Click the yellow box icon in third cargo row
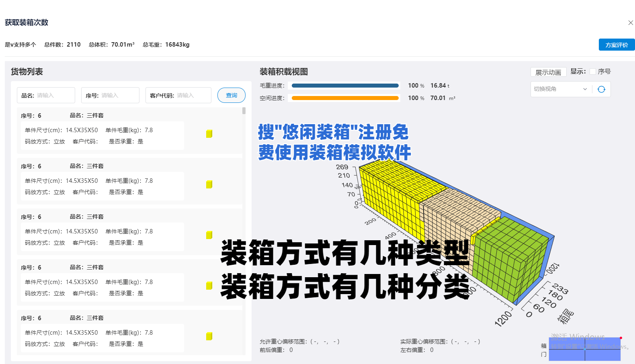Screen dimensions: 635x364 tap(209, 235)
